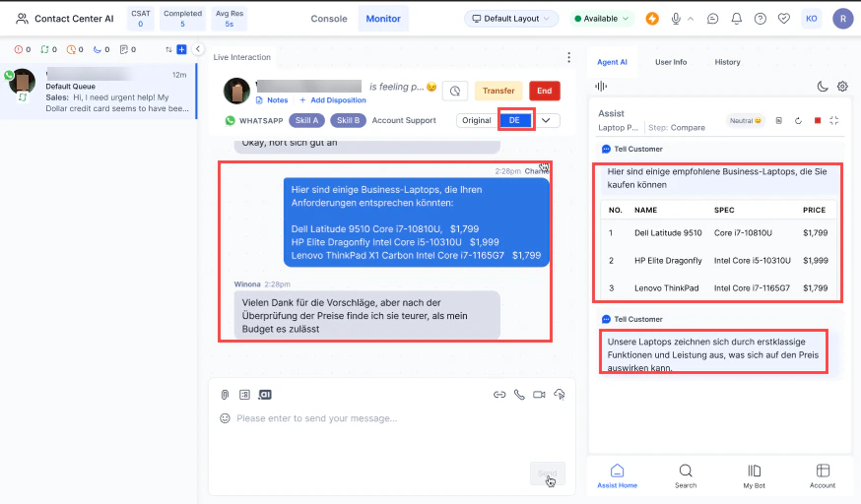
Task: Click the cloud cursor co-browse icon
Action: click(559, 395)
